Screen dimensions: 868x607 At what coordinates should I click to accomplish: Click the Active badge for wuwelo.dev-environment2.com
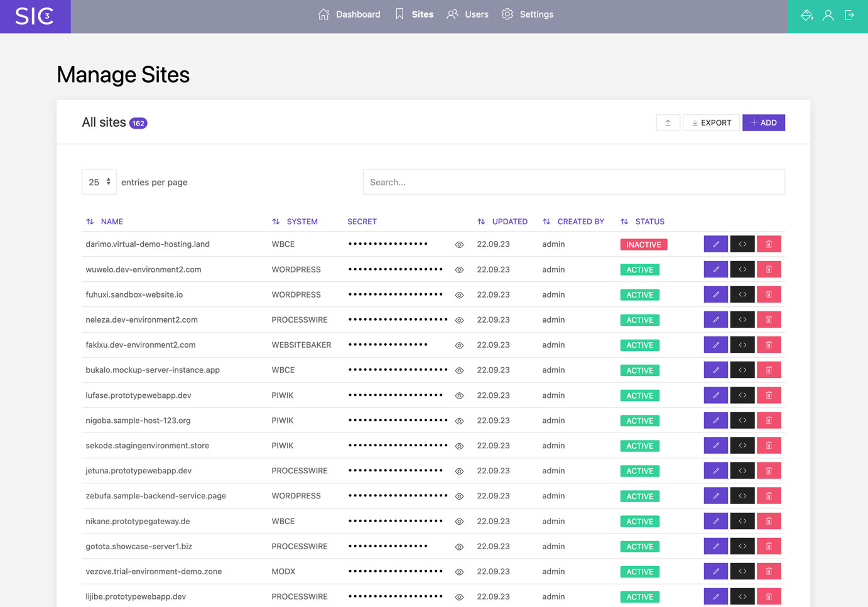pos(640,270)
